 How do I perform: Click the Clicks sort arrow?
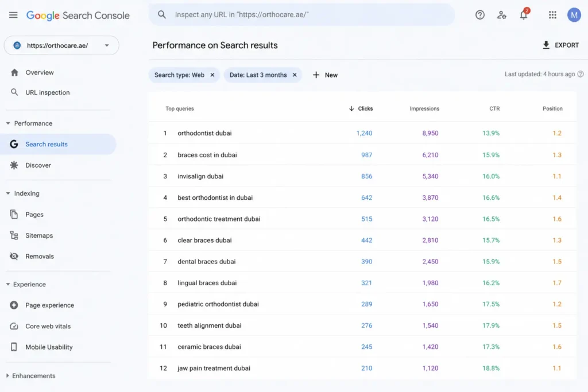351,108
